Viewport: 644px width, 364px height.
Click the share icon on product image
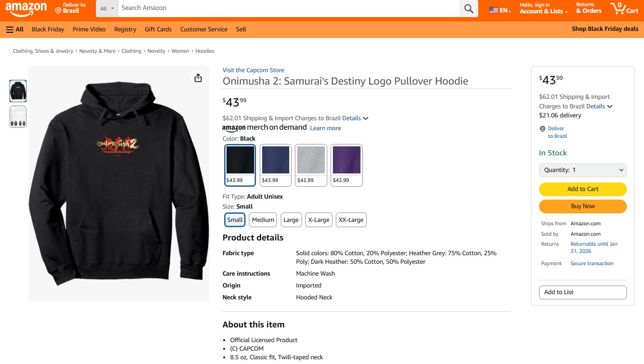[198, 78]
